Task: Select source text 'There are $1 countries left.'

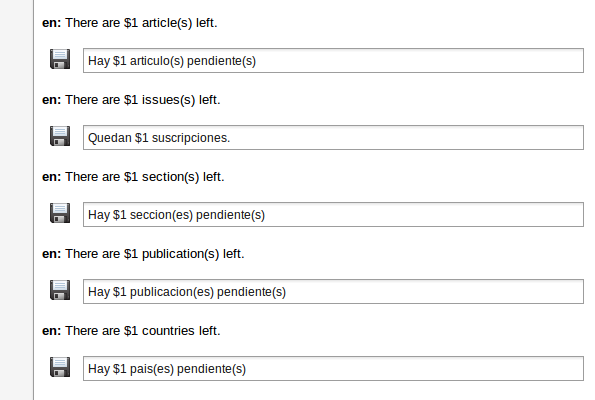Action: pyautogui.click(x=143, y=331)
